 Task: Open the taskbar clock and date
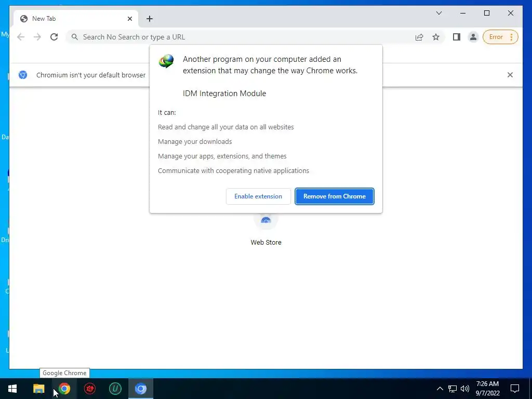click(x=487, y=389)
